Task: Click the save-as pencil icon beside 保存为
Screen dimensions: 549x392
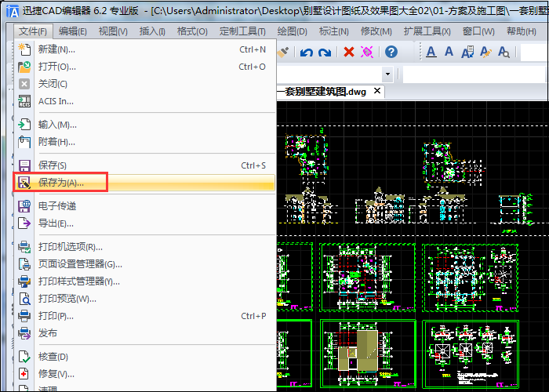Action: click(x=24, y=183)
